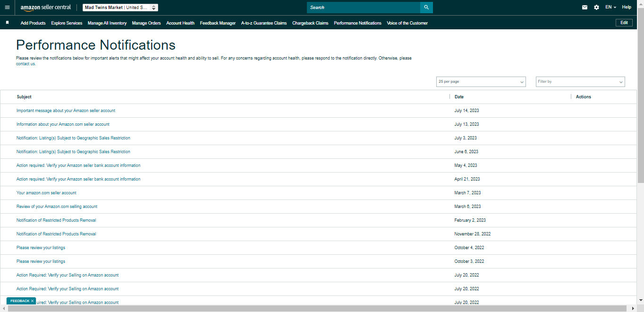Open Chargeback Claims
Viewport: 644px width, 312px height.
310,23
